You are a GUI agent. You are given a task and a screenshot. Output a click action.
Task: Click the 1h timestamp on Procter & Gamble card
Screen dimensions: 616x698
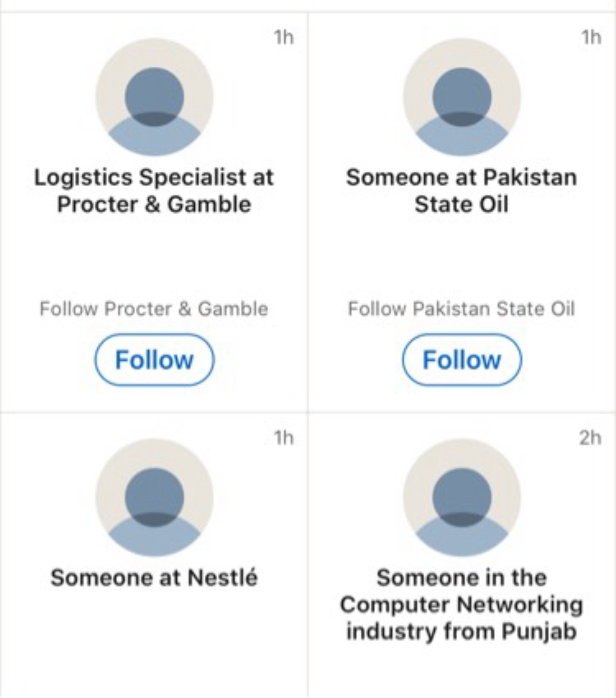(284, 37)
